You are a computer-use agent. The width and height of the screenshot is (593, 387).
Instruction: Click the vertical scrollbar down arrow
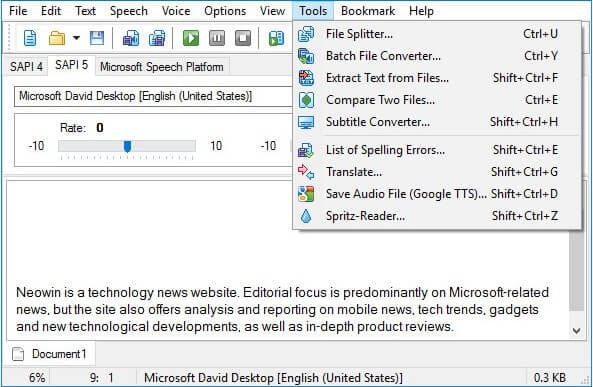[x=576, y=331]
